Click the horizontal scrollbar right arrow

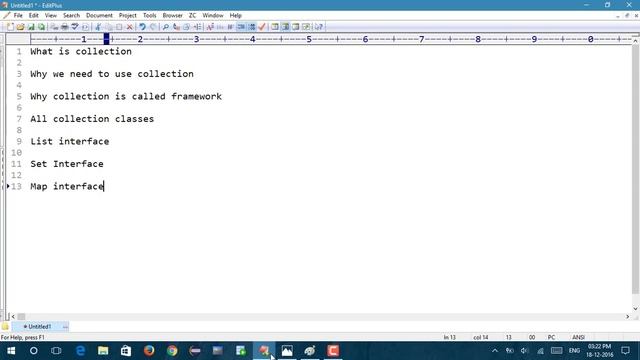[x=627, y=316]
